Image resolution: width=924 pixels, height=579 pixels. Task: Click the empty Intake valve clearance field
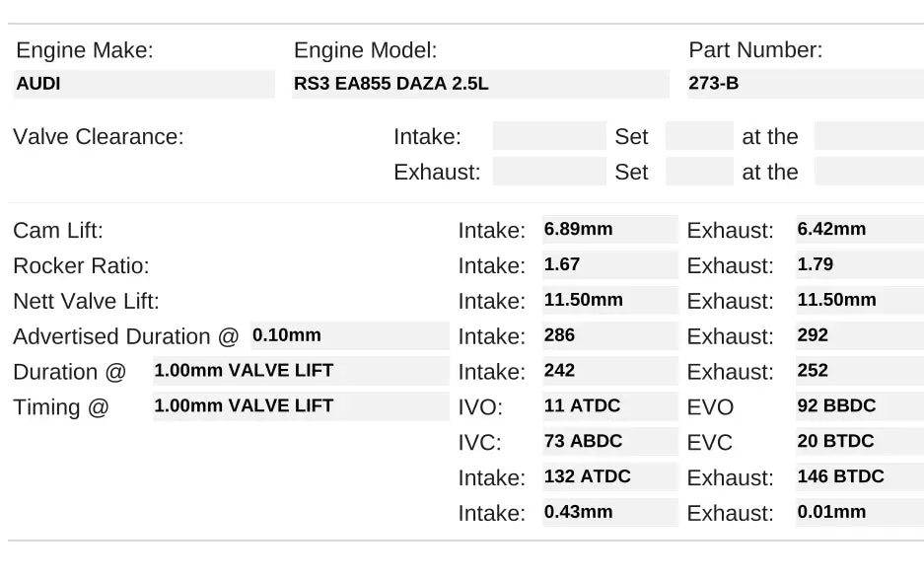click(548, 136)
